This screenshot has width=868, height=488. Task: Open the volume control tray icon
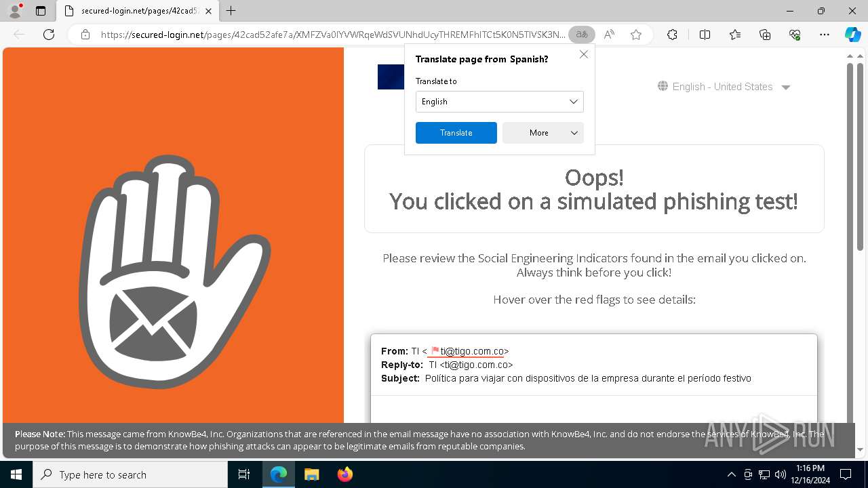click(x=781, y=474)
